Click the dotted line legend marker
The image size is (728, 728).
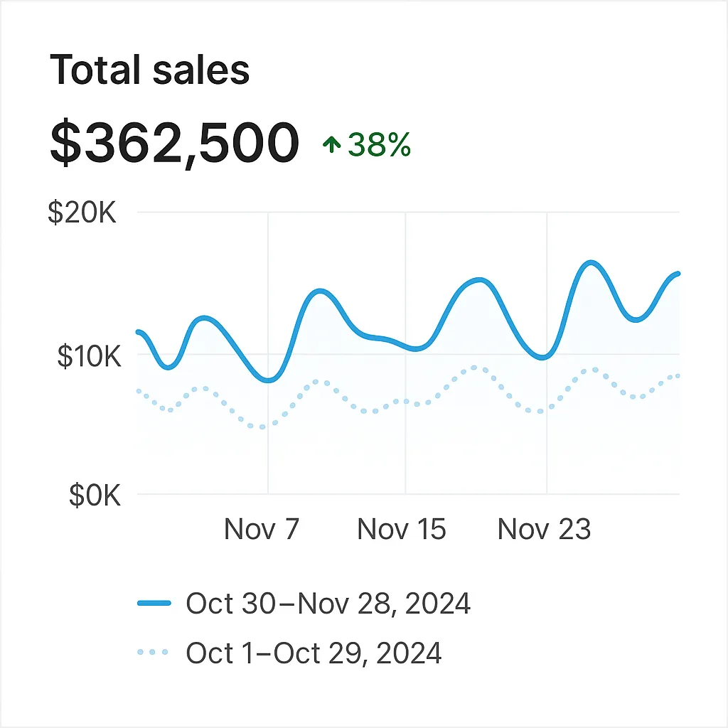coord(154,651)
